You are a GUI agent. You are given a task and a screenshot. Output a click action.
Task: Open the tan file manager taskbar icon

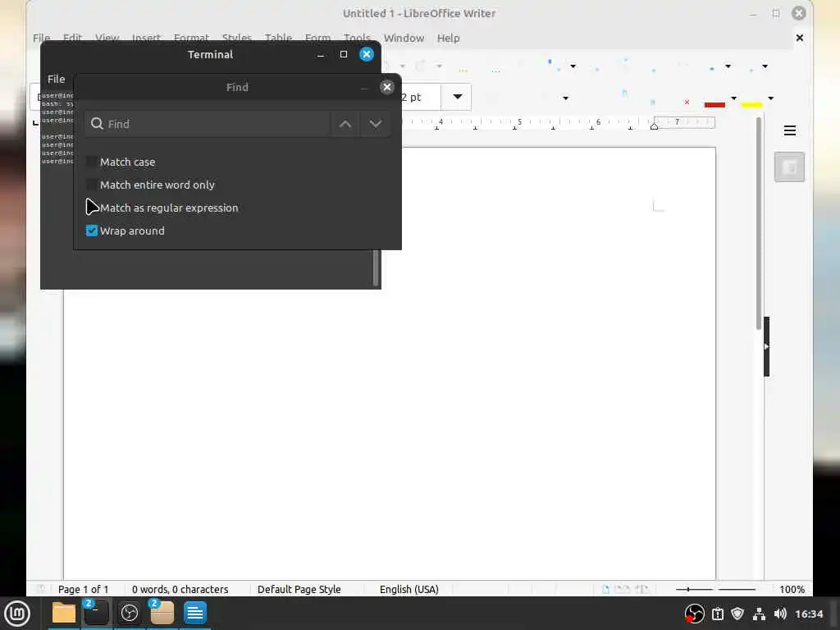click(x=162, y=613)
